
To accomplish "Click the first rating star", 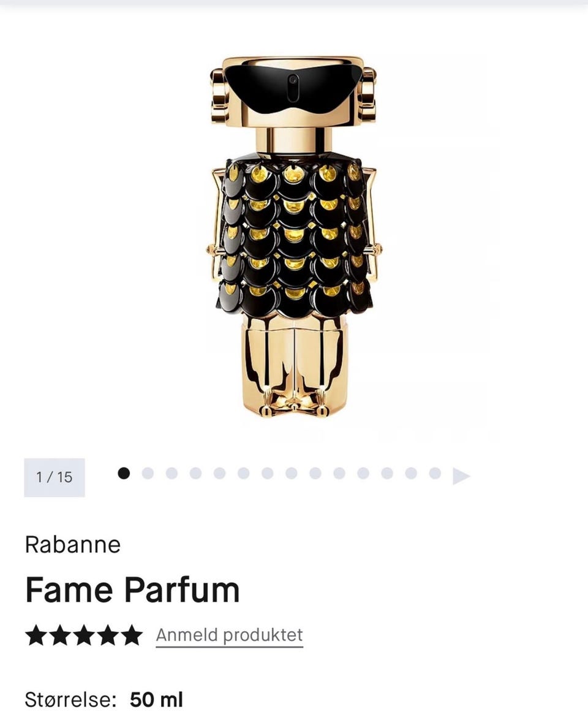I will (x=36, y=635).
